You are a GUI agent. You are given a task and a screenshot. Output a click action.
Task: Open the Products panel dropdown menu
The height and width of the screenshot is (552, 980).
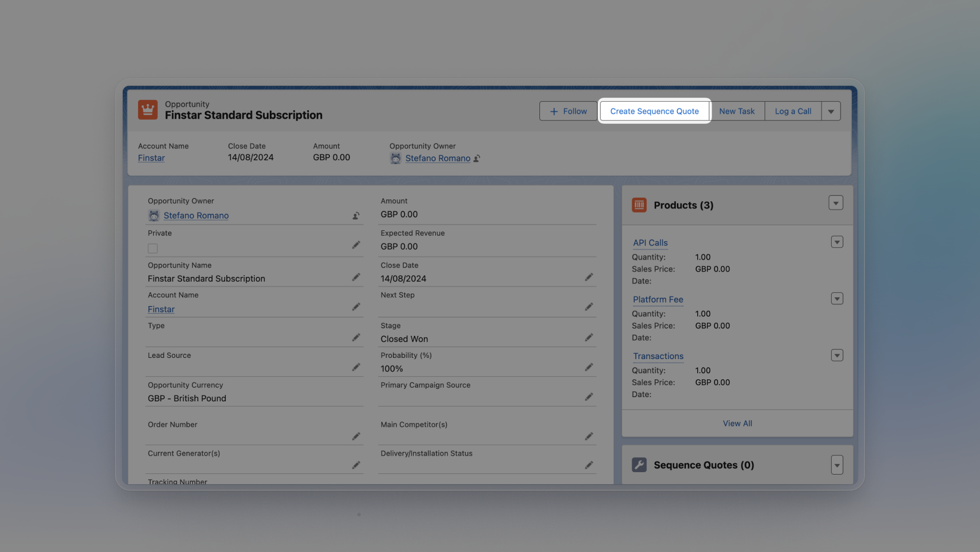click(836, 203)
